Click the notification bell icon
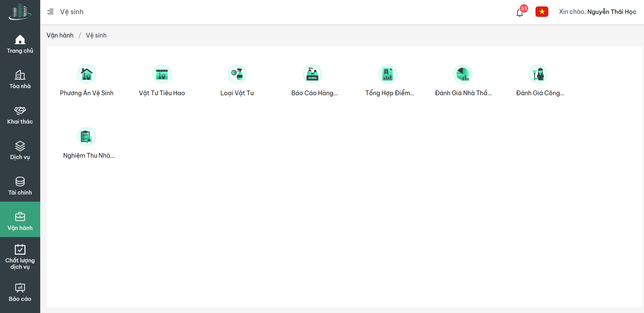 click(520, 13)
